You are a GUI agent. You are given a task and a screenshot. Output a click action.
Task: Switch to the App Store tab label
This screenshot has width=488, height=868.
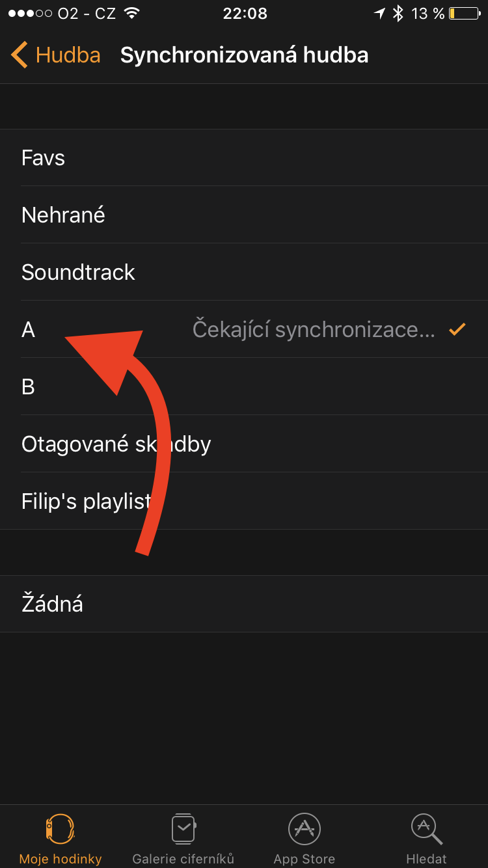click(304, 859)
